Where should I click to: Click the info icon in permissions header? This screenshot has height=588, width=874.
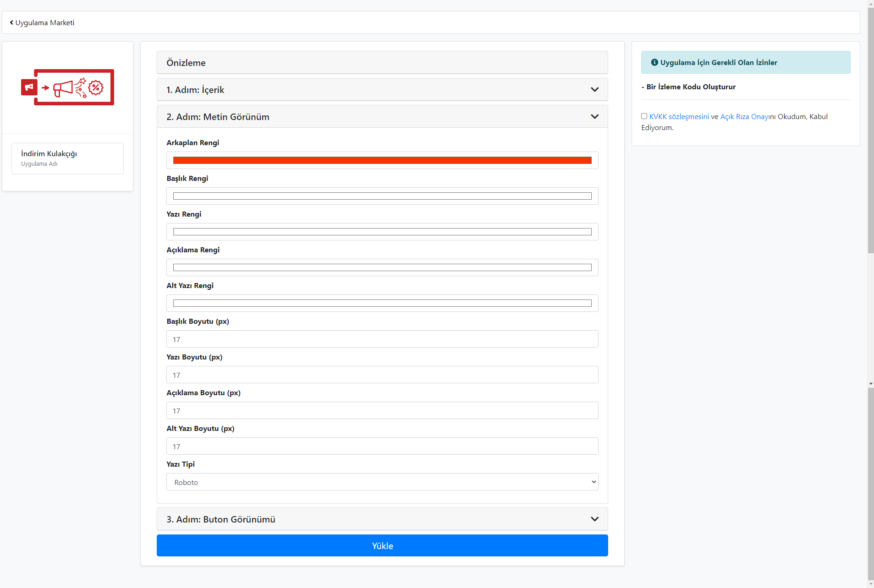654,62
